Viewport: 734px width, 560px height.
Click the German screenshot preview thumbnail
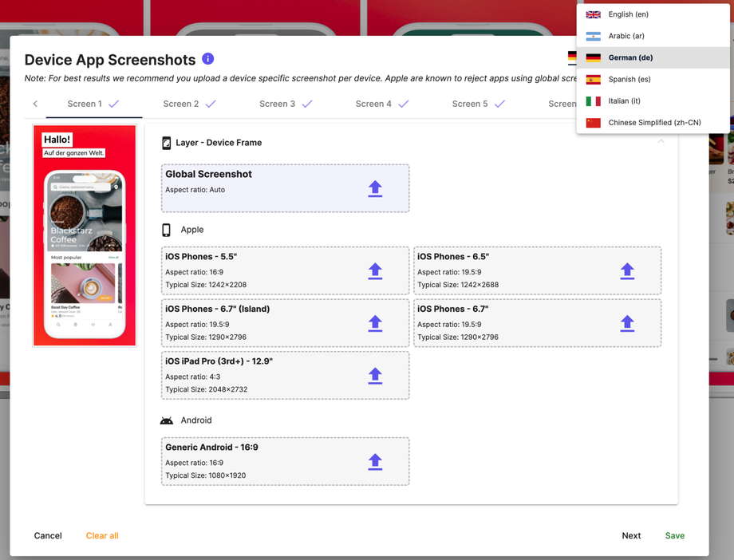point(85,235)
